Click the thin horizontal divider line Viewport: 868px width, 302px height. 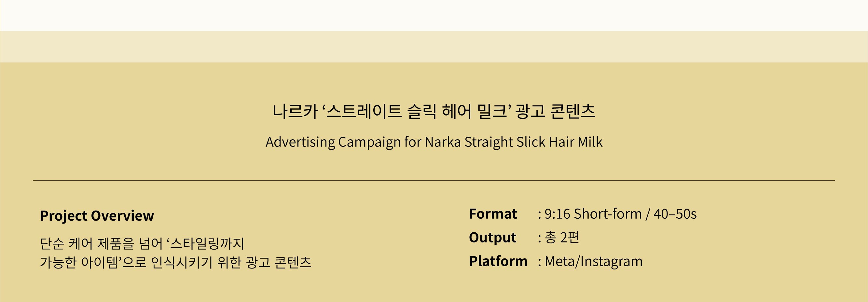tap(434, 181)
